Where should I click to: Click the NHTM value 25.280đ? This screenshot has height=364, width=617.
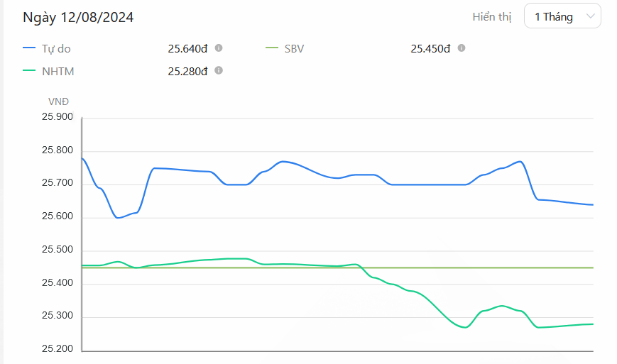(x=187, y=72)
